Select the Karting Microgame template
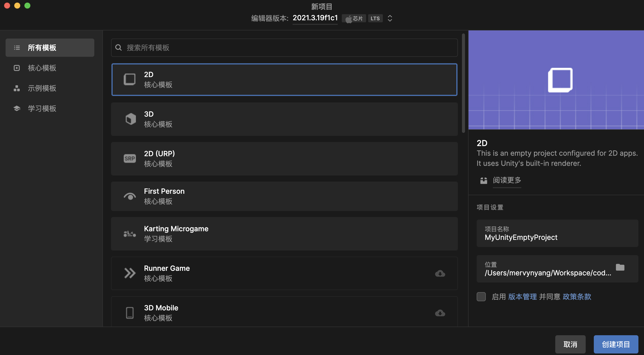 (x=284, y=234)
